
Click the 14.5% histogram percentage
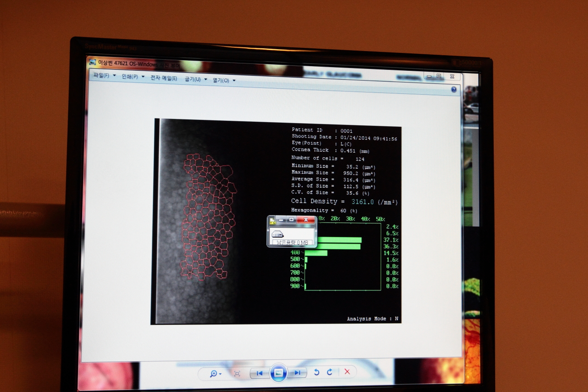pyautogui.click(x=391, y=253)
